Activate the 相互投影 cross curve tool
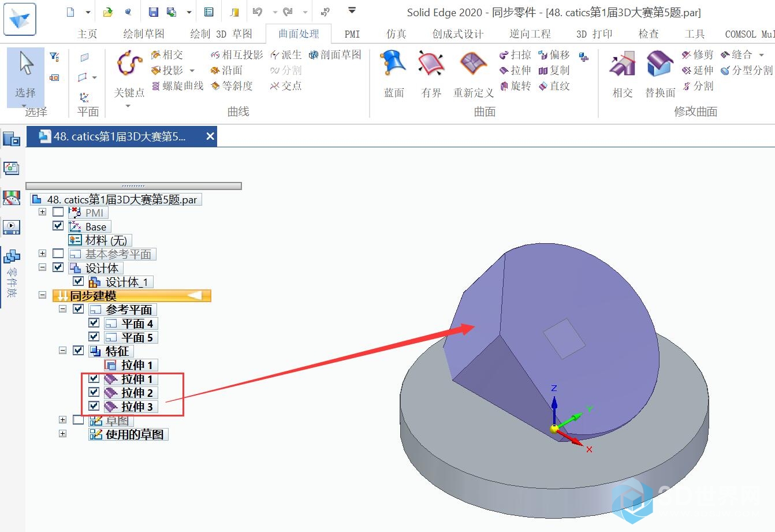 [x=237, y=55]
